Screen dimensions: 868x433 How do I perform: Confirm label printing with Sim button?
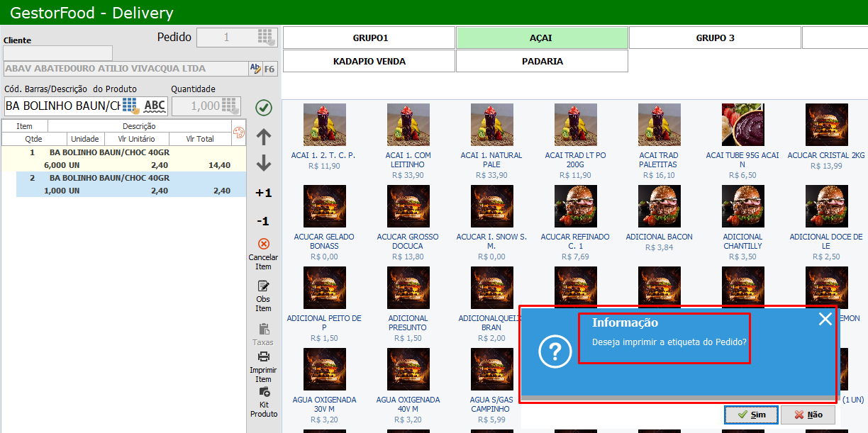(x=751, y=415)
